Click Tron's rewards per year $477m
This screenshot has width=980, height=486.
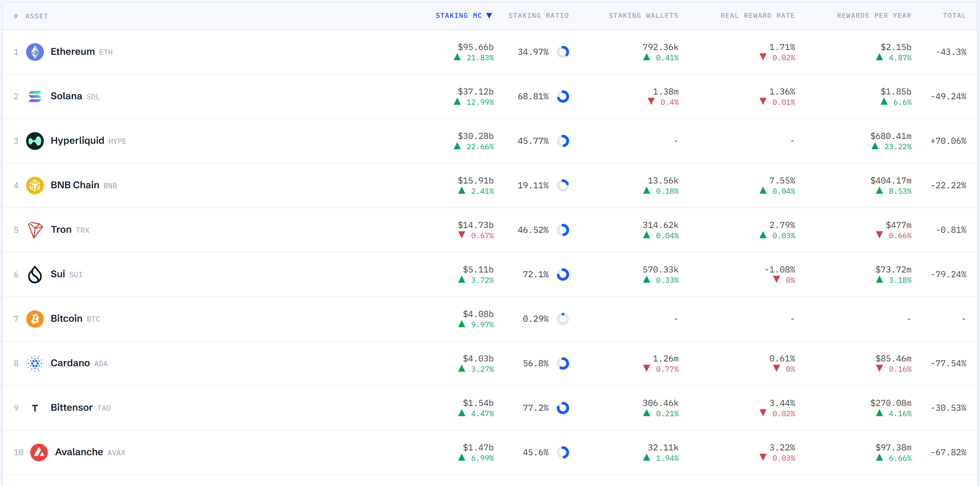point(899,225)
